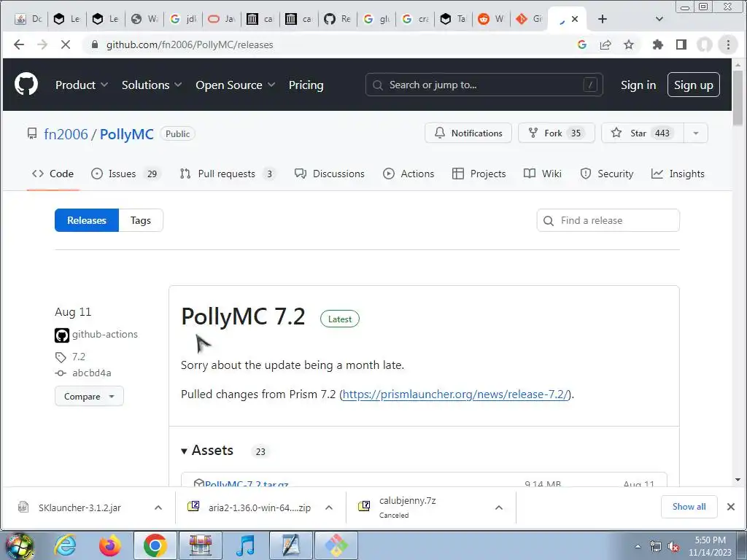The height and width of the screenshot is (560, 747).
Task: Open the Wiki tab
Action: (543, 174)
